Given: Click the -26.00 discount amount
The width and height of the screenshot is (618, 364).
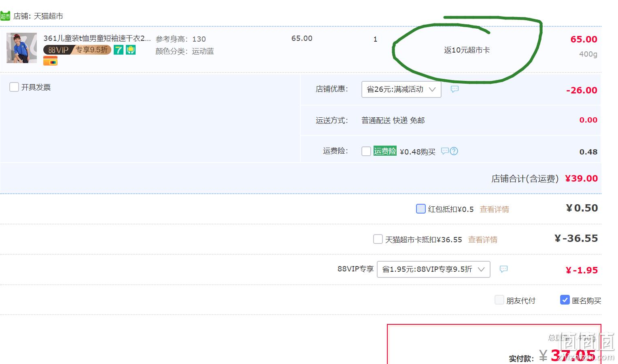Looking at the screenshot, I should [582, 90].
